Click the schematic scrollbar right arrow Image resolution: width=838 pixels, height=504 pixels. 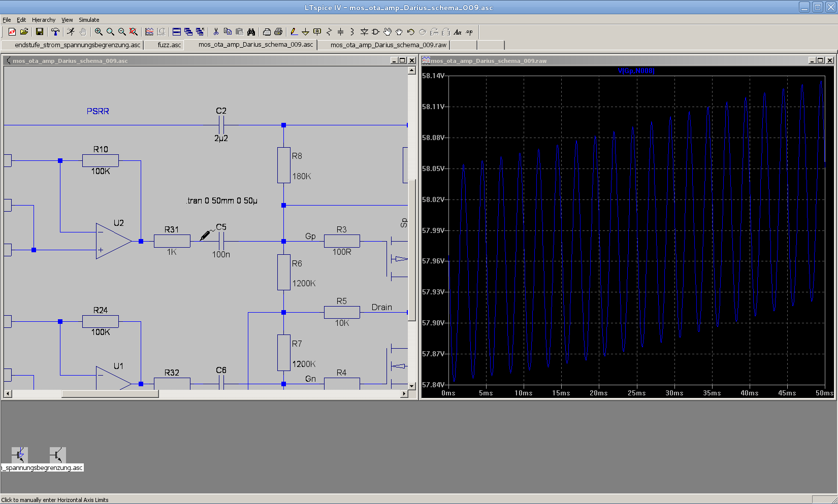404,393
